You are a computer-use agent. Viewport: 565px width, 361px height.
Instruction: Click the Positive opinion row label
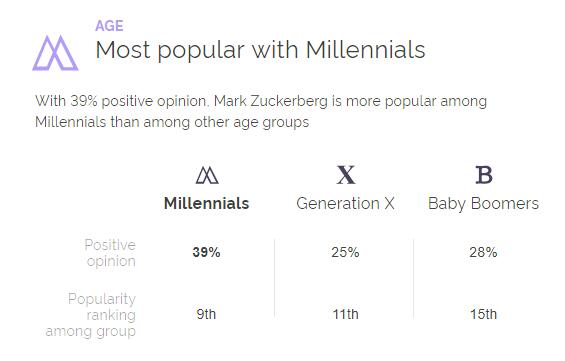click(x=110, y=253)
